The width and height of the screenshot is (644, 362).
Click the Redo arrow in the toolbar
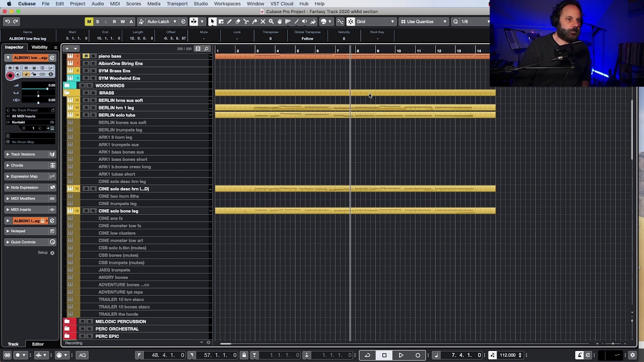16,21
